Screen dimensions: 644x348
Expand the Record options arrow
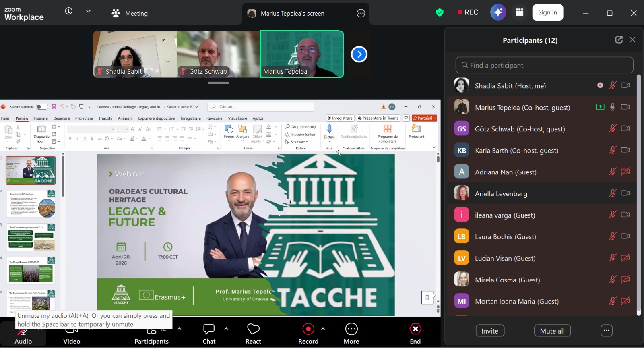(323, 329)
